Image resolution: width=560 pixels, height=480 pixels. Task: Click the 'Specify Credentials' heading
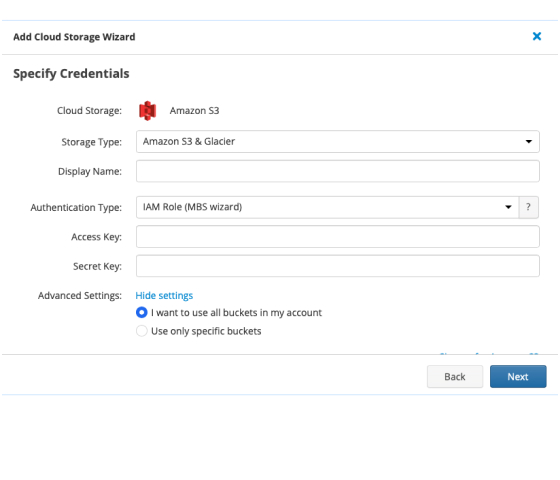(71, 74)
